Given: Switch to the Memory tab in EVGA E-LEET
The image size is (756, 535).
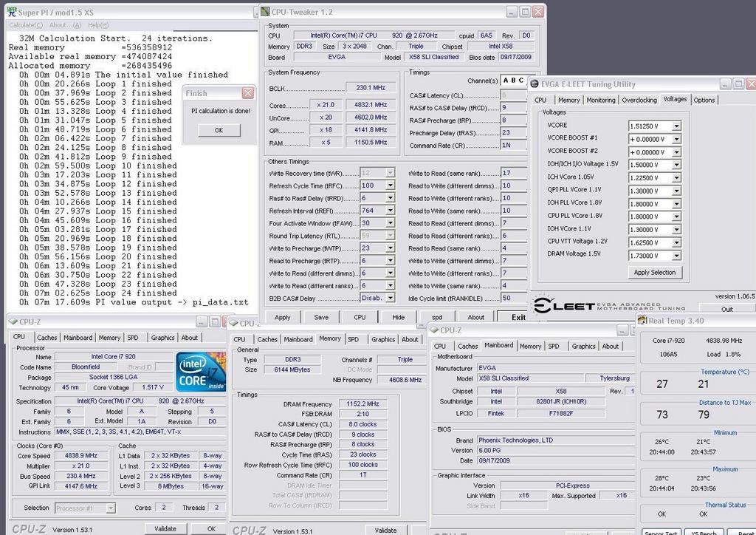Looking at the screenshot, I should coord(569,100).
